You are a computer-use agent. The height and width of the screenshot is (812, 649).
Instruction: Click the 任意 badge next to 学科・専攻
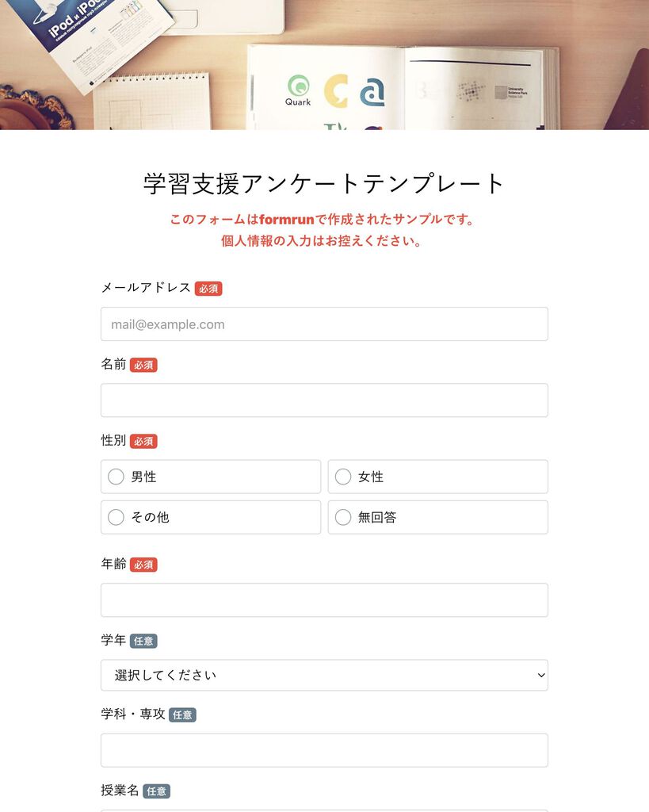[182, 714]
